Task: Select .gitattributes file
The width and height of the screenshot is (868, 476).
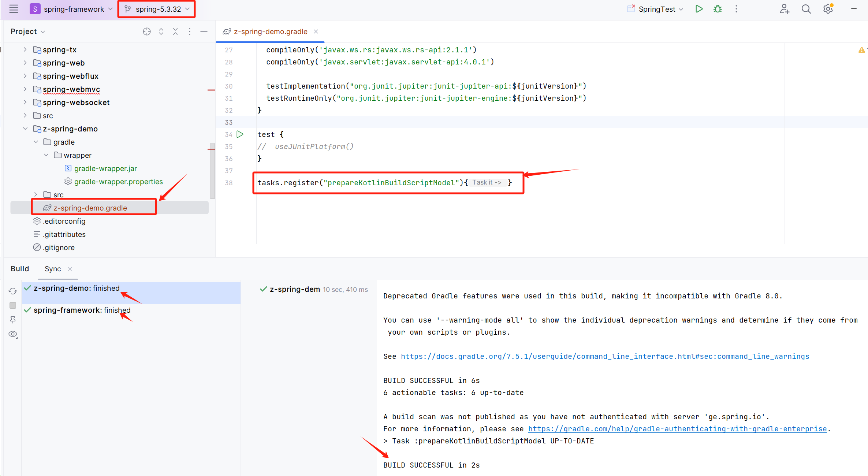Action: 64,234
